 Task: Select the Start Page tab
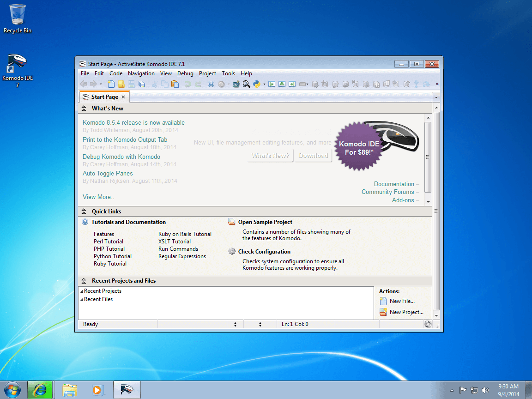104,97
